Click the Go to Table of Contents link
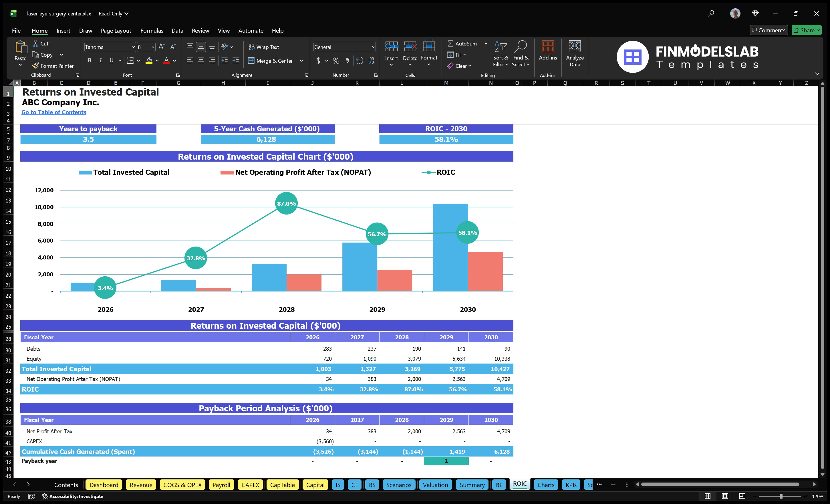 coord(53,112)
